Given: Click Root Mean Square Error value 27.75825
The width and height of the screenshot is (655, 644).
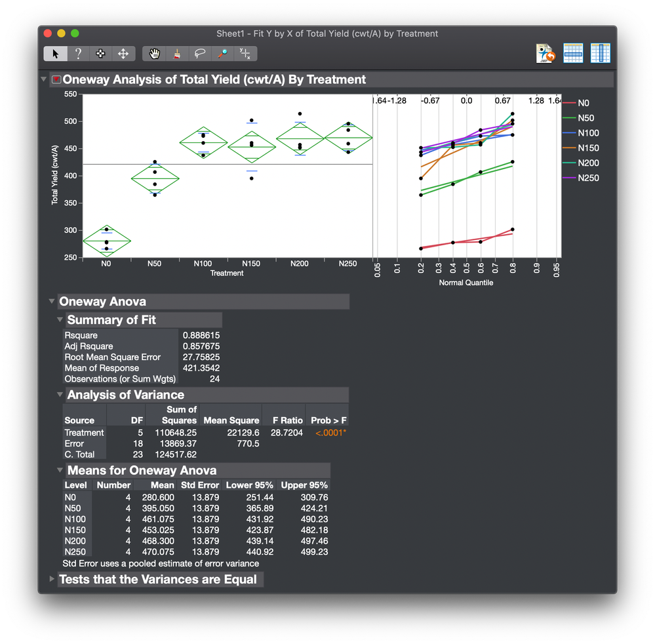Looking at the screenshot, I should (201, 357).
